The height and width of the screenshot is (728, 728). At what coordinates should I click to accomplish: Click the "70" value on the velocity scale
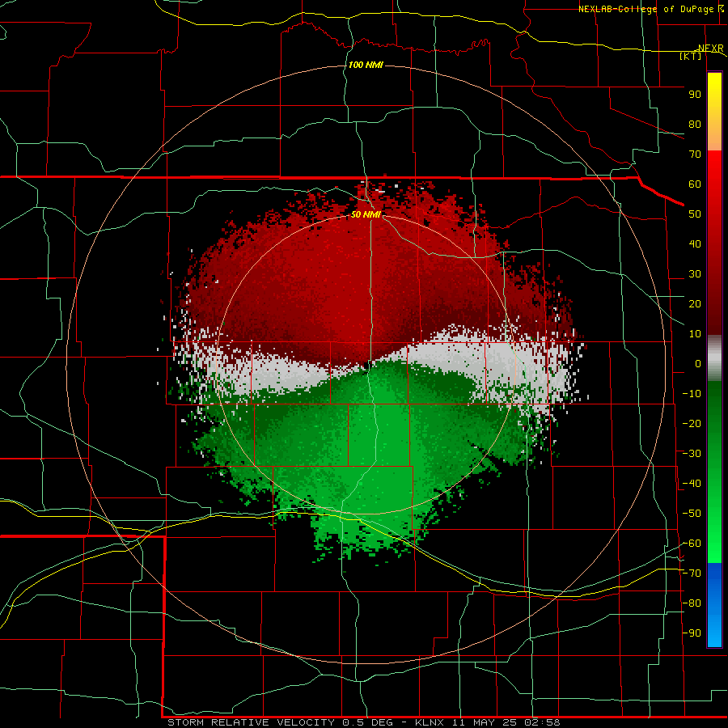click(x=695, y=154)
